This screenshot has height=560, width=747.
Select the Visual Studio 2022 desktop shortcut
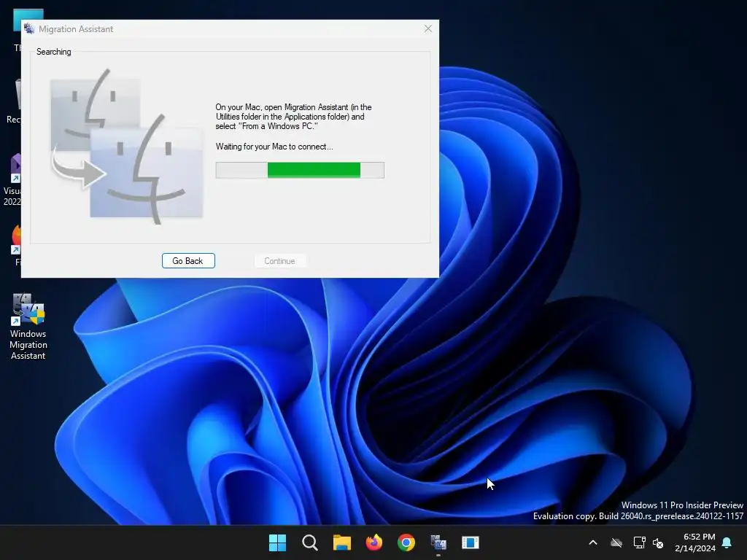(x=12, y=180)
